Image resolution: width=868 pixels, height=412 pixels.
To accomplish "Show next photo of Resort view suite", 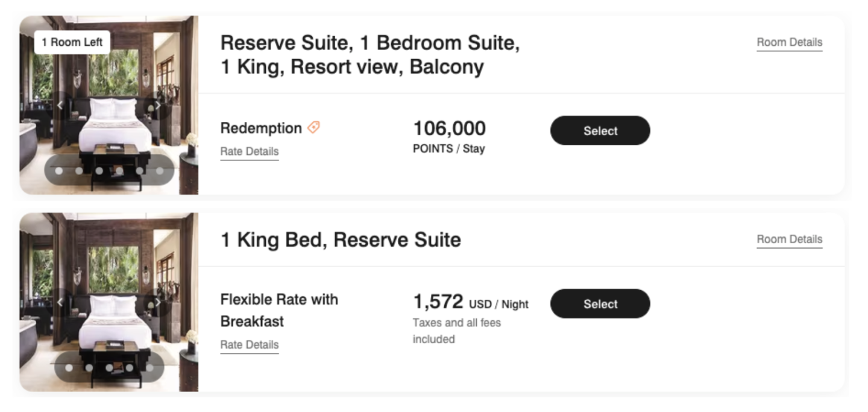I will 158,106.
